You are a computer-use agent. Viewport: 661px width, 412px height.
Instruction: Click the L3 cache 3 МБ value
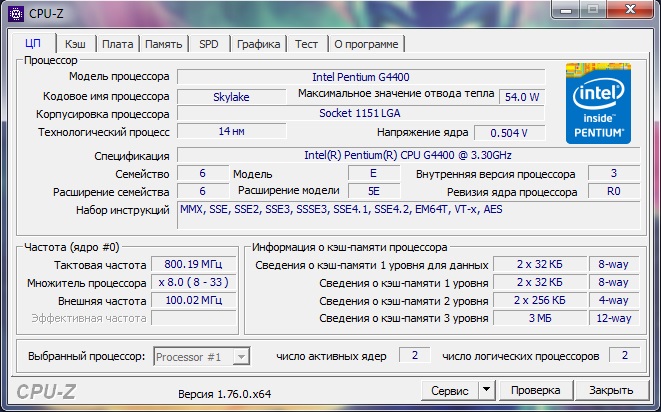[x=540, y=318]
